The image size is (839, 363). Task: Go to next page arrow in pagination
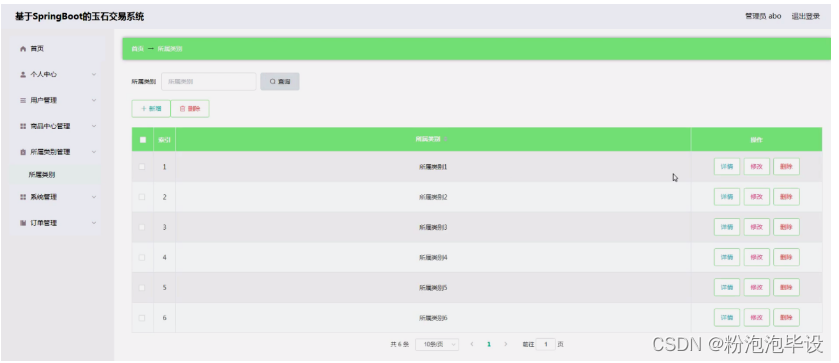tap(506, 344)
